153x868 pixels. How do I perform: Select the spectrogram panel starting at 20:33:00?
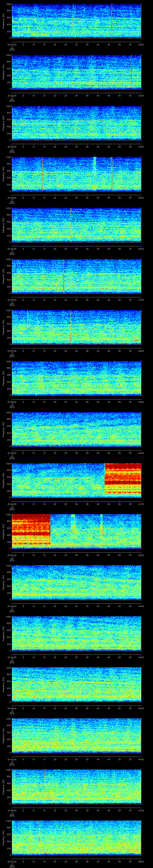(x=76, y=123)
